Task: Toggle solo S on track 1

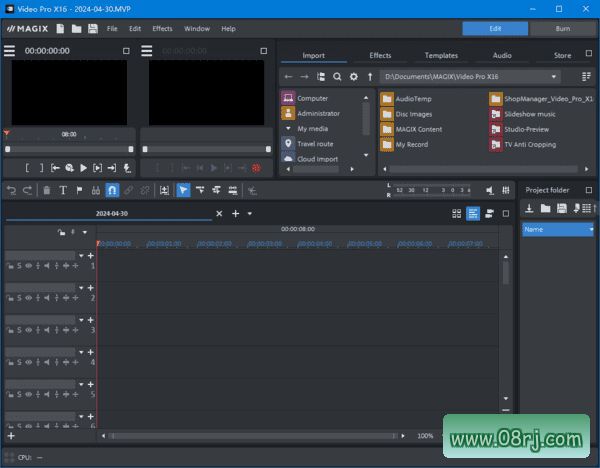Action: click(19, 266)
